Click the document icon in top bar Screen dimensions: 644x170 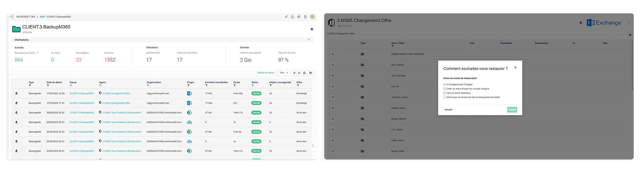[x=305, y=17]
